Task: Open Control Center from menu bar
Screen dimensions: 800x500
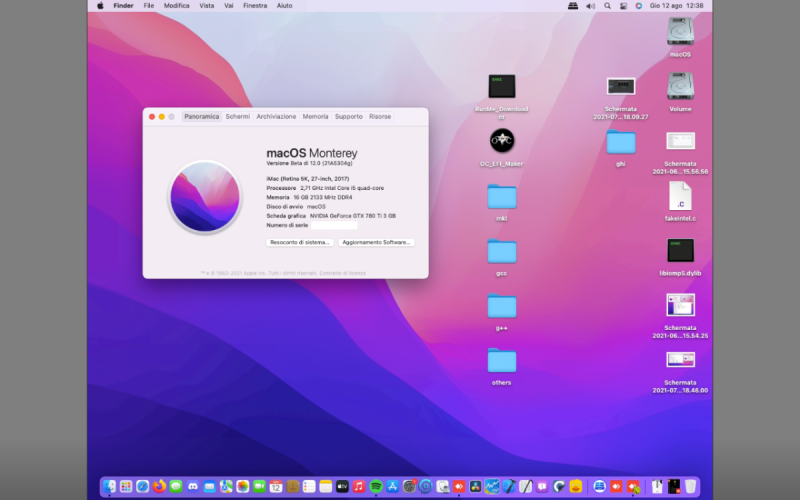Action: [x=623, y=6]
